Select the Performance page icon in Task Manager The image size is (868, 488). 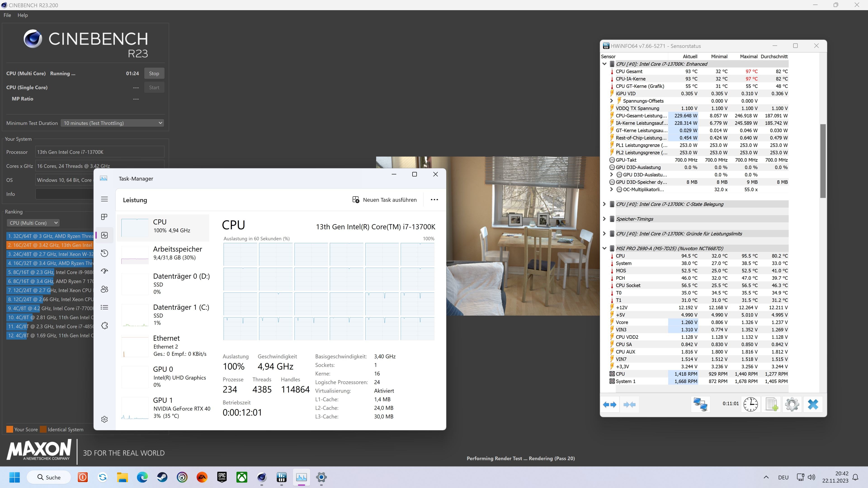tap(104, 235)
